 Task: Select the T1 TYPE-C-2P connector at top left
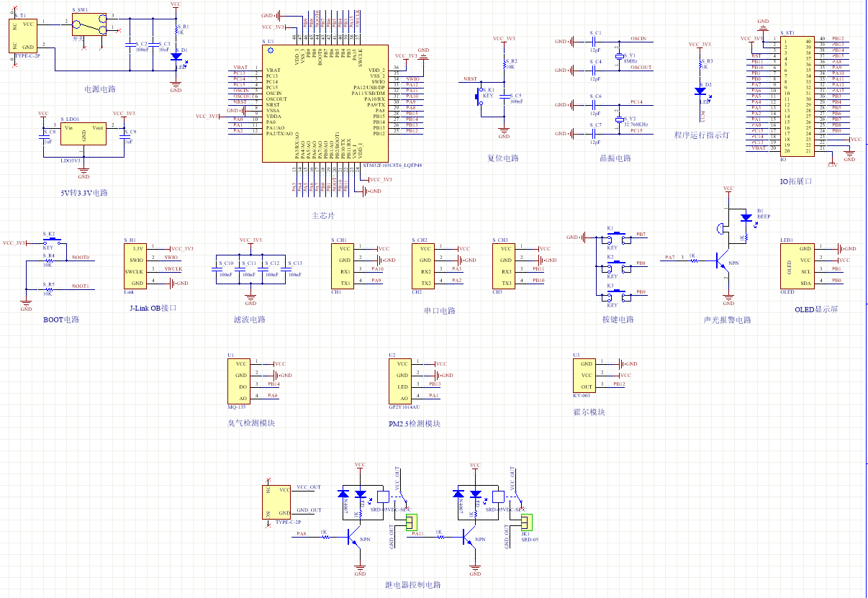pos(23,35)
